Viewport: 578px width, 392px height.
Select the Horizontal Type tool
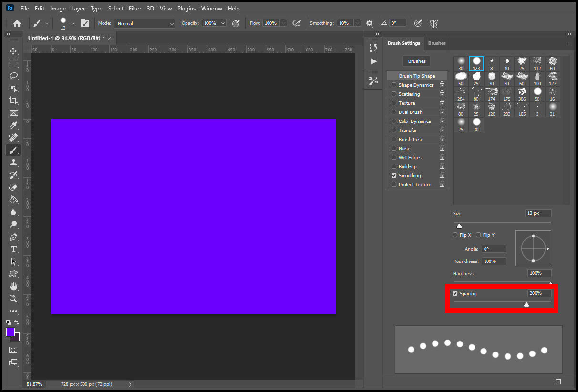[13, 249]
